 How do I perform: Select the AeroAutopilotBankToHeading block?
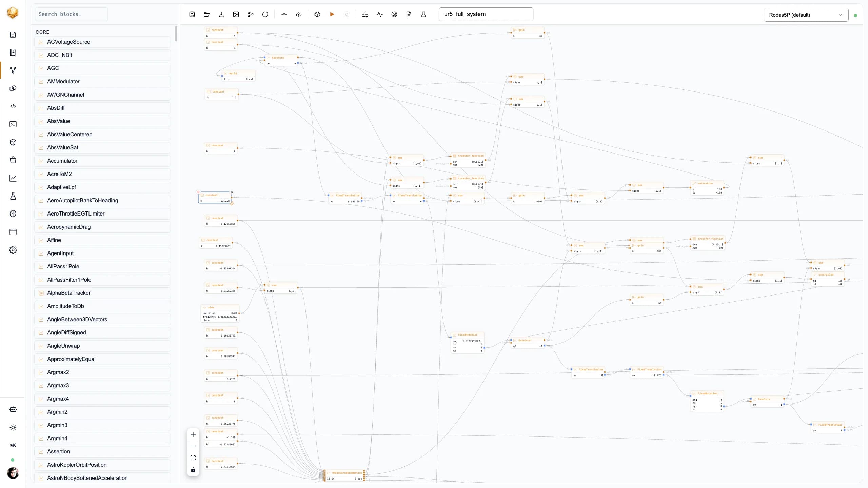pos(102,201)
